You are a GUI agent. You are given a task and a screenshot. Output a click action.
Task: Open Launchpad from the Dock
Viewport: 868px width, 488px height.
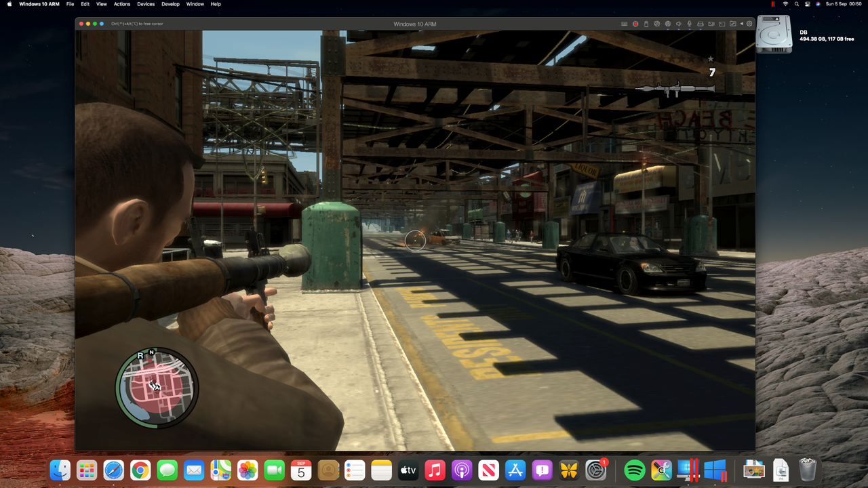pyautogui.click(x=87, y=470)
